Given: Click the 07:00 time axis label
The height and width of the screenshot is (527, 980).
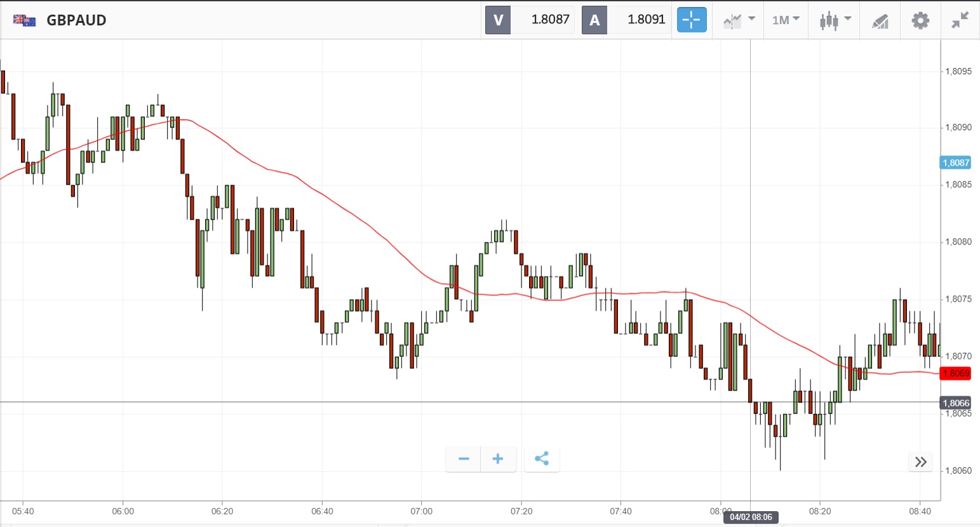Looking at the screenshot, I should 421,511.
